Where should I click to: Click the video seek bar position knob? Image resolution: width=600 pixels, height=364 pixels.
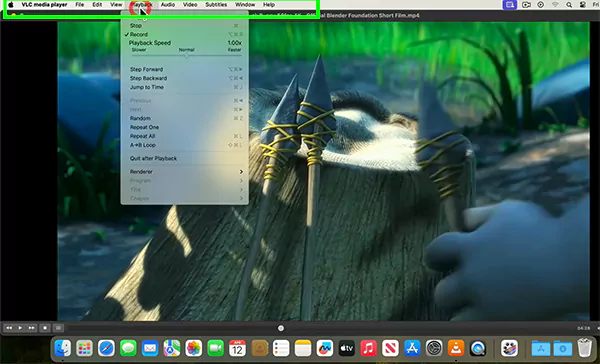[281, 328]
